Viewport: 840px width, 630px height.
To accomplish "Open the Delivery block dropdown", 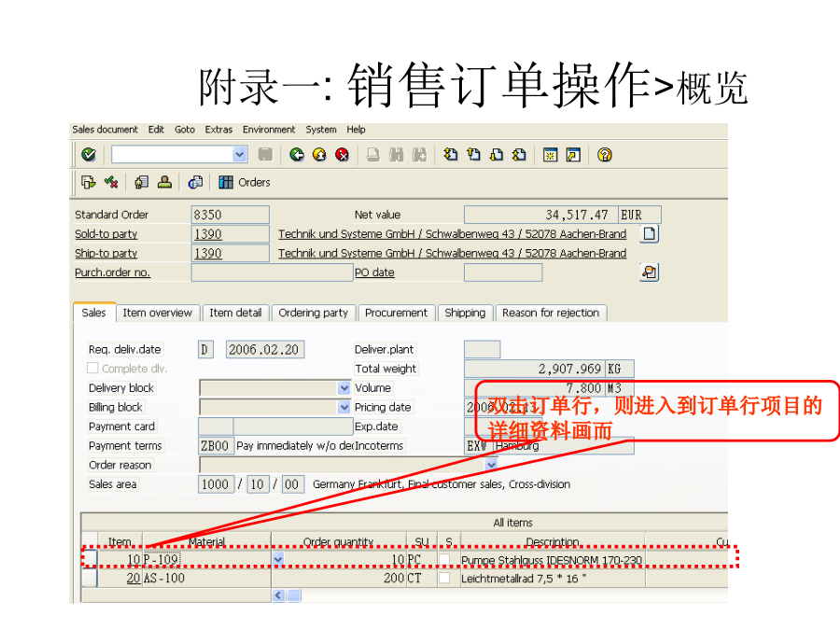I will 343,388.
